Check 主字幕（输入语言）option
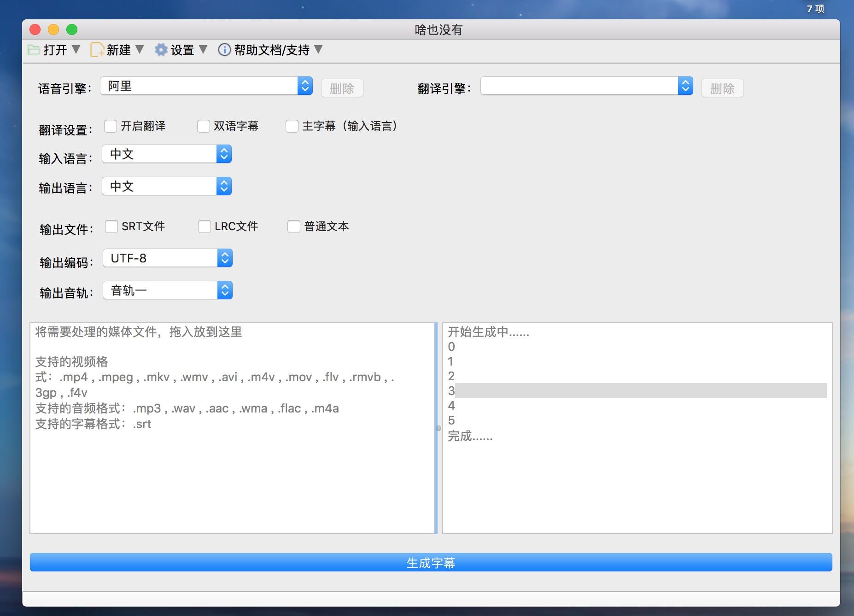 click(292, 126)
